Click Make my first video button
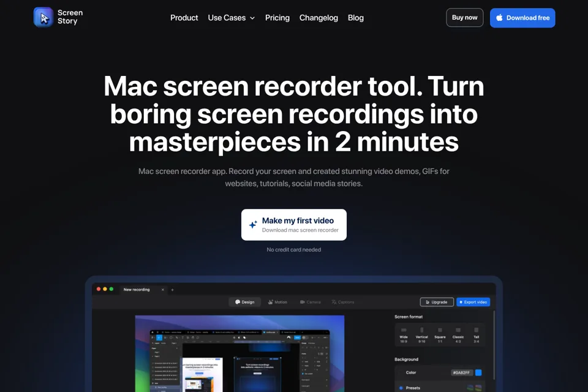Image resolution: width=588 pixels, height=392 pixels. [293, 225]
